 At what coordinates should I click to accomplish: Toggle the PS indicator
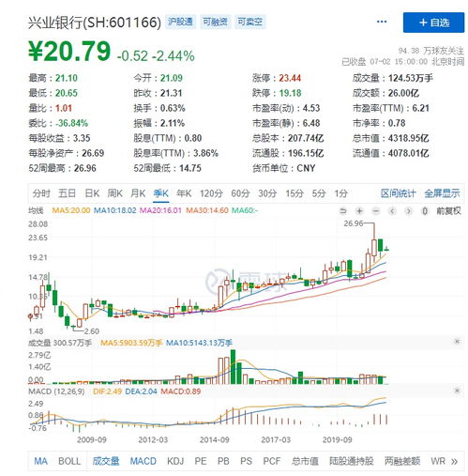pos(246,461)
